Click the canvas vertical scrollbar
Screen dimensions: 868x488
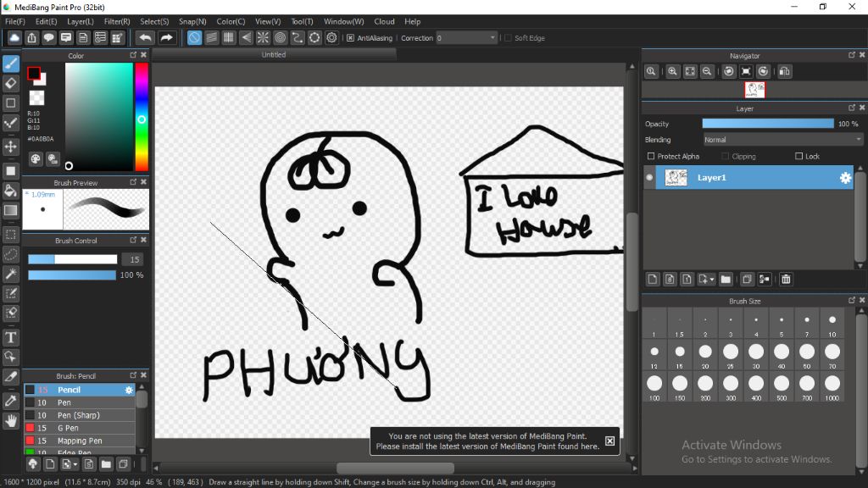click(x=632, y=262)
